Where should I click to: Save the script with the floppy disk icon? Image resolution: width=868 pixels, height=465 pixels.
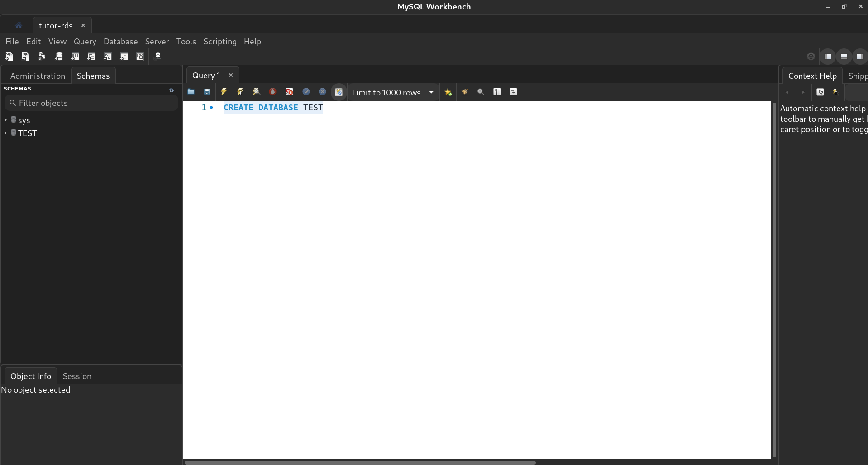pyautogui.click(x=207, y=92)
